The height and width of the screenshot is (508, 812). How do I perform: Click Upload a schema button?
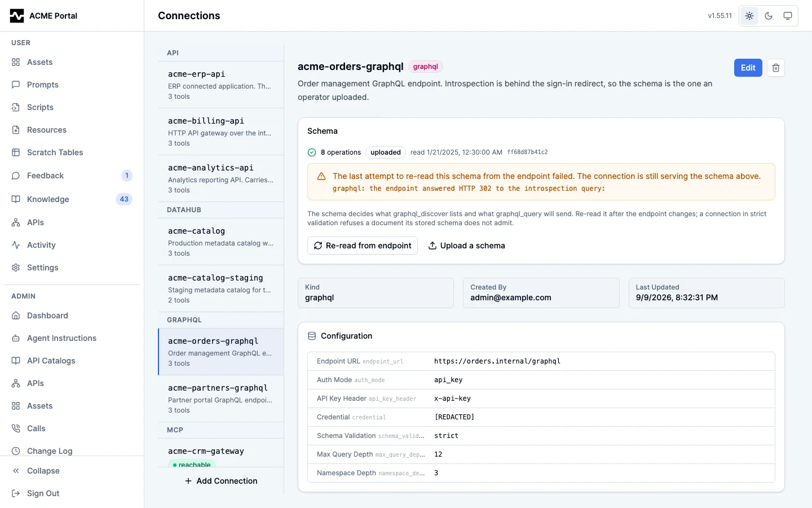pyautogui.click(x=466, y=246)
